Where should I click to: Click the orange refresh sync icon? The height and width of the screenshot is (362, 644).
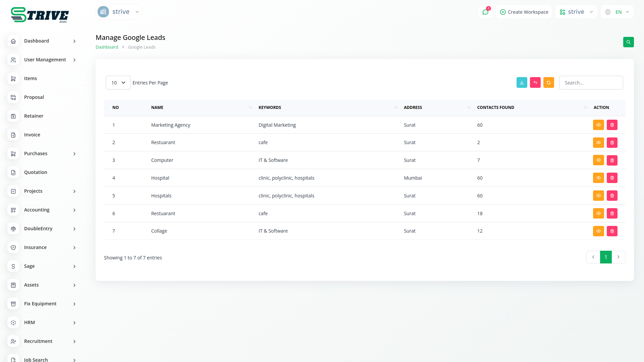click(x=548, y=82)
